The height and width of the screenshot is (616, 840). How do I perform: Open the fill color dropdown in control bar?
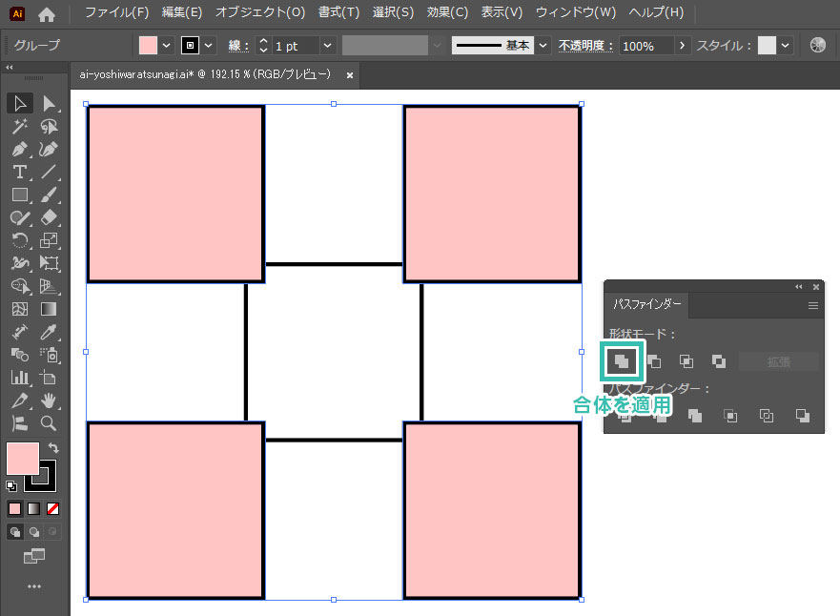tap(167, 46)
